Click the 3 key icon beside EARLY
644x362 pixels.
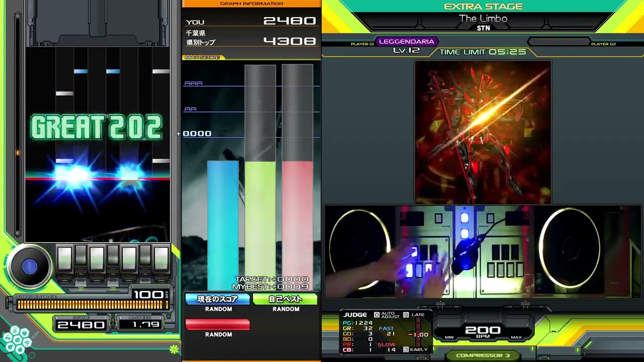point(406,349)
